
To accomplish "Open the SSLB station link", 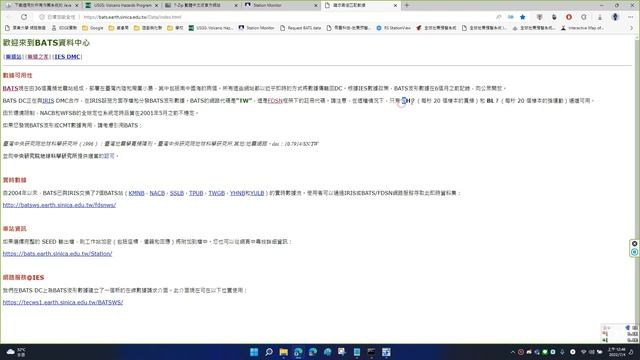I will pyautogui.click(x=177, y=193).
